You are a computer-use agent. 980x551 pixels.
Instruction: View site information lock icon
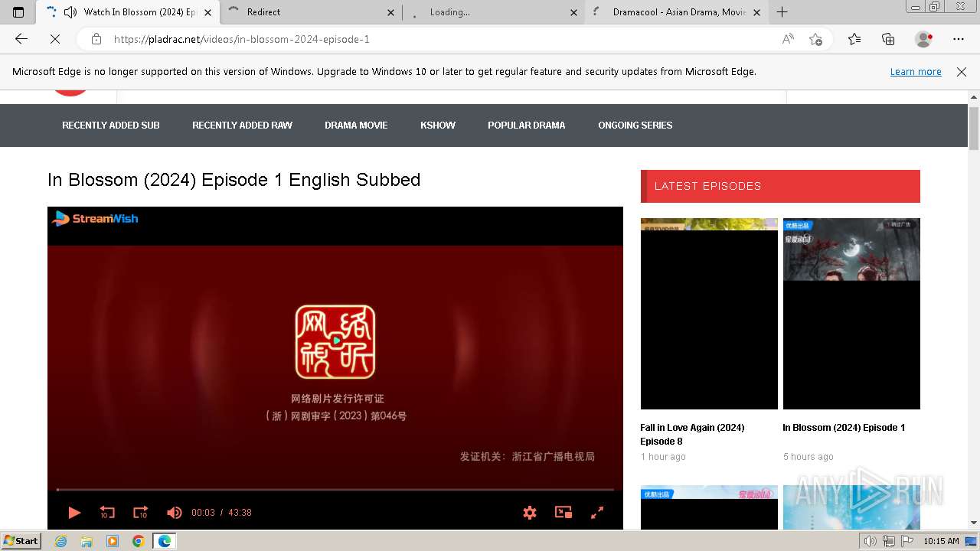pos(96,39)
